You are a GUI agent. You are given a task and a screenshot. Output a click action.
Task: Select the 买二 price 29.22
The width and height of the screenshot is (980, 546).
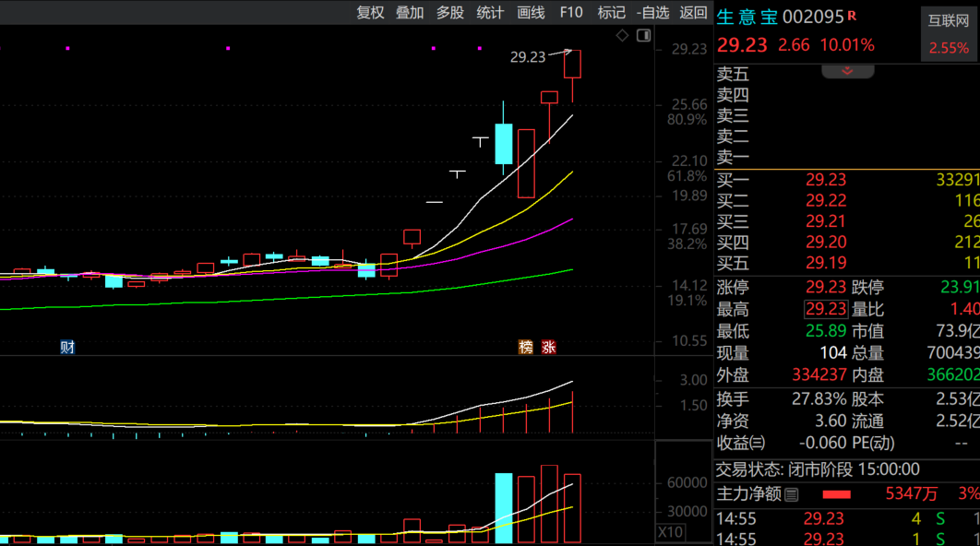[826, 200]
